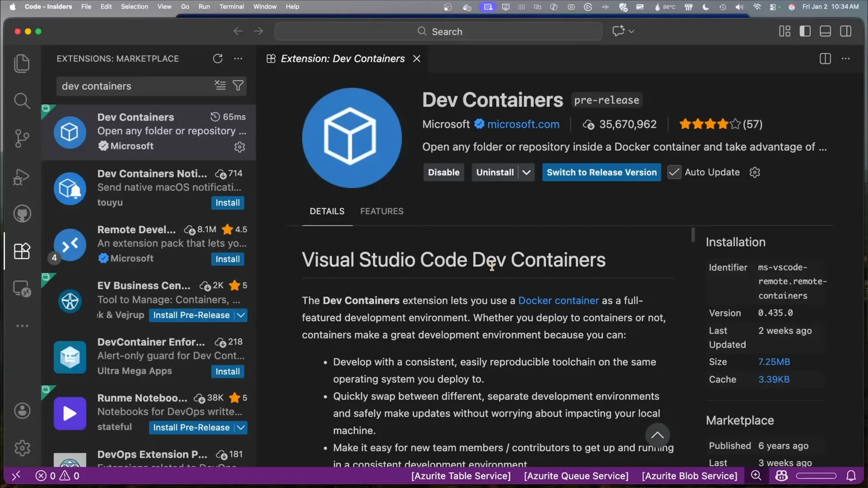The height and width of the screenshot is (488, 868).
Task: Expand Install Pre-Release options for Runme Notebooks
Action: 241,427
